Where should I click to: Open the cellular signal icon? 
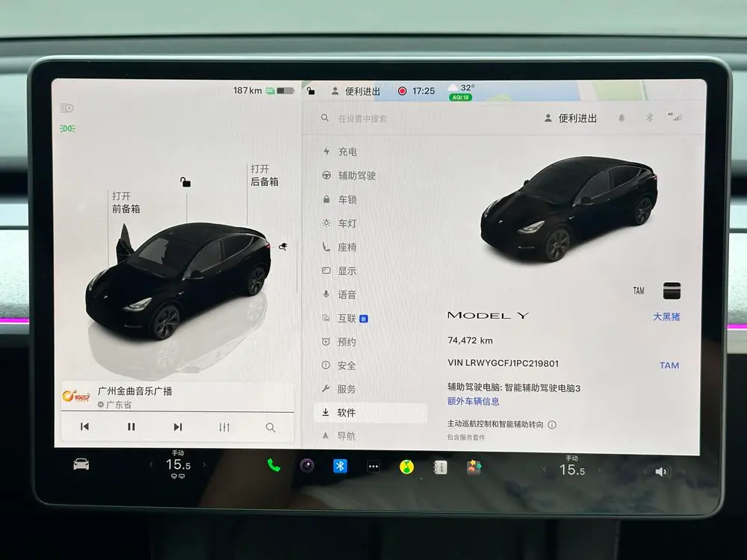(x=675, y=116)
